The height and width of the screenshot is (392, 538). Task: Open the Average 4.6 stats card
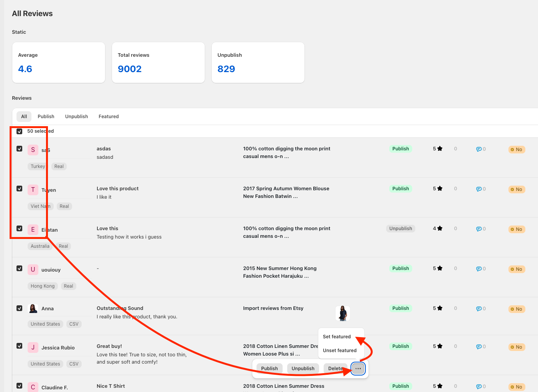[59, 63]
